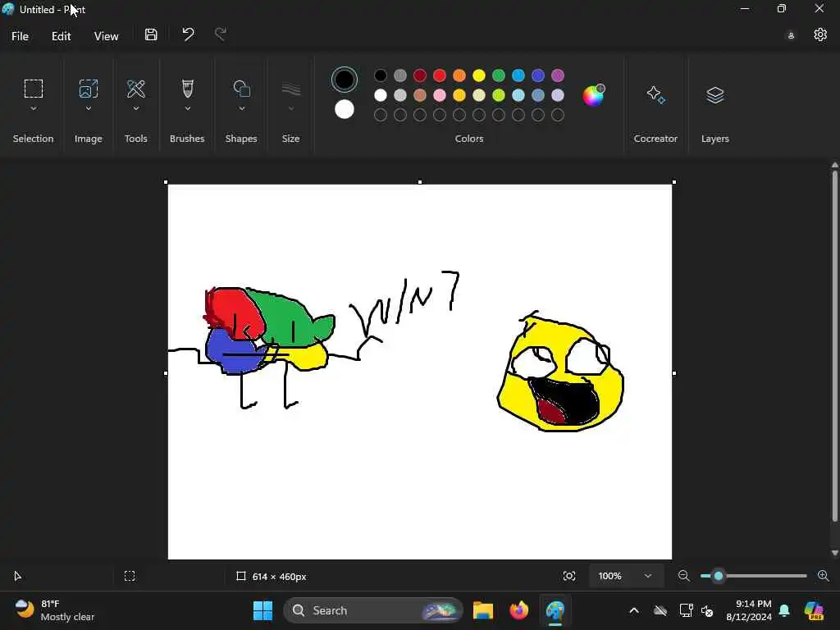
Task: Expand the Brushes dropdown arrow
Action: click(x=188, y=108)
